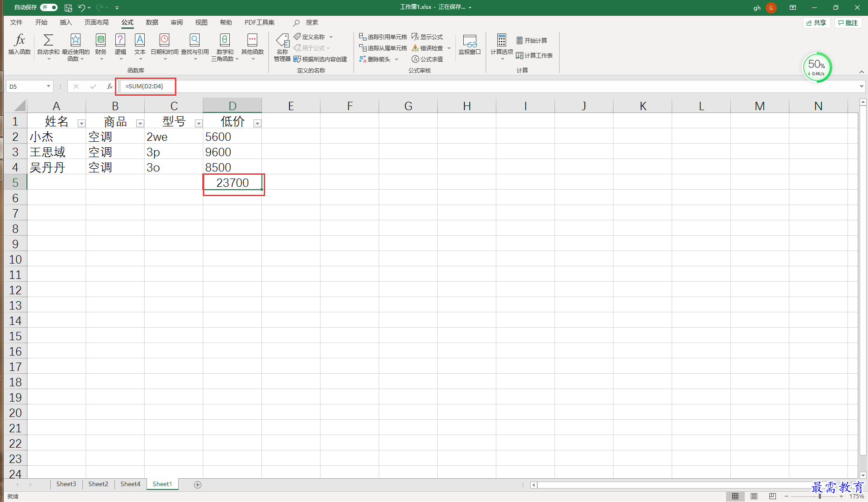Expand the Name Box dropdown arrow
The width and height of the screenshot is (868, 502).
pyautogui.click(x=48, y=86)
